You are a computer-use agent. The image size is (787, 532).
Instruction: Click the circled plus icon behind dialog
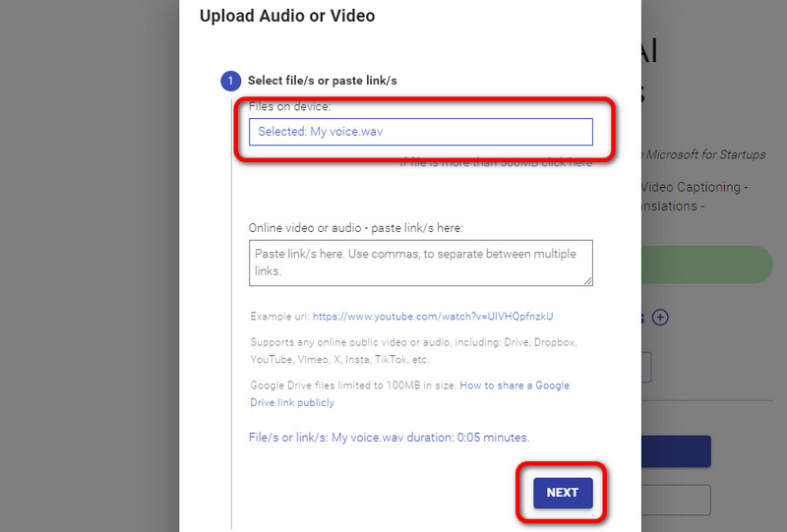pos(660,317)
